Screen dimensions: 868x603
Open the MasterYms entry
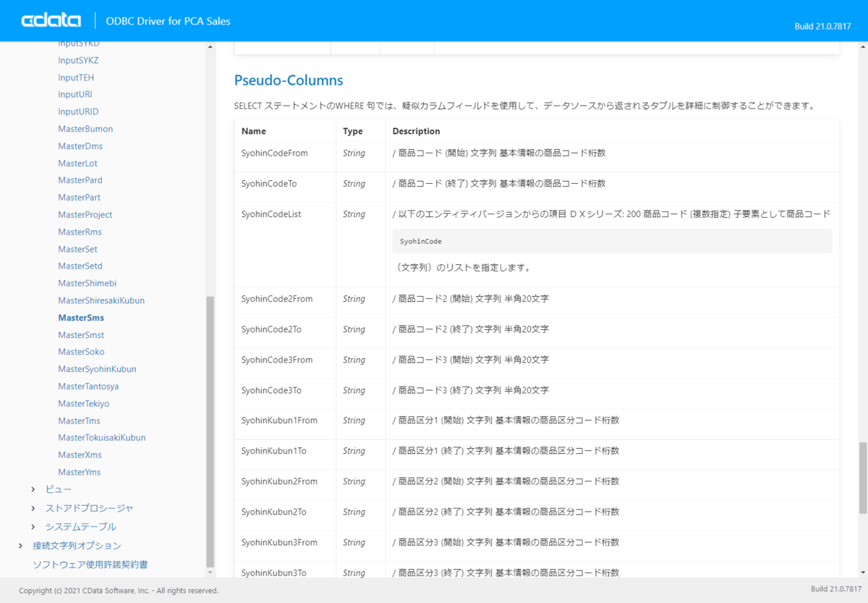(80, 472)
